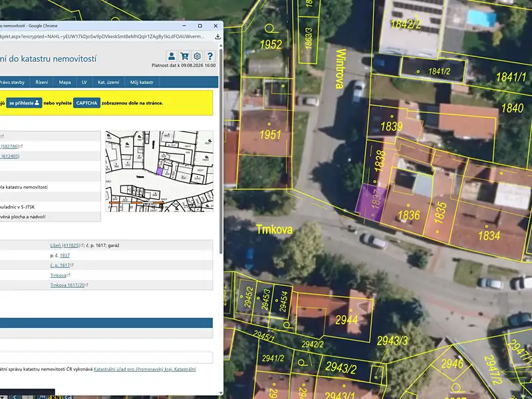The width and height of the screenshot is (532, 399).
Task: Open the user account icon in the page header
Action: [172, 56]
